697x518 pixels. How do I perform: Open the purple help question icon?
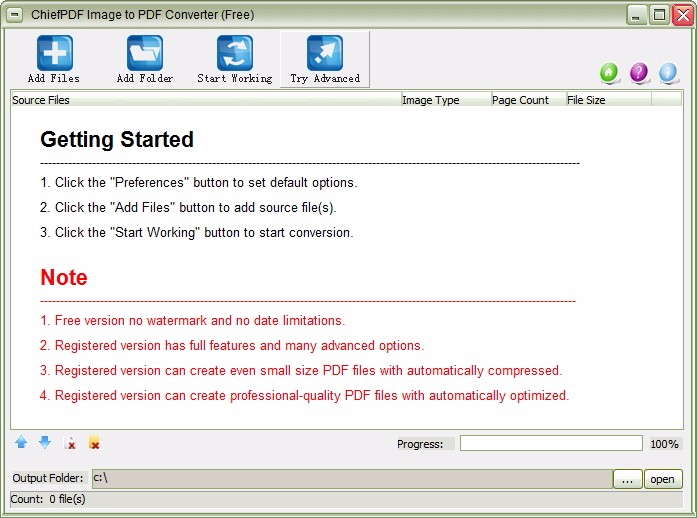639,73
